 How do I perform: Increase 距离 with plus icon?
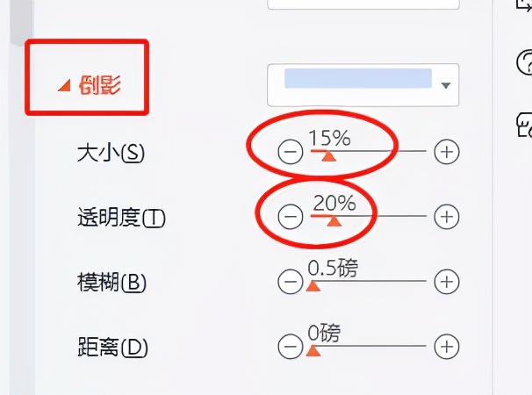pos(447,347)
